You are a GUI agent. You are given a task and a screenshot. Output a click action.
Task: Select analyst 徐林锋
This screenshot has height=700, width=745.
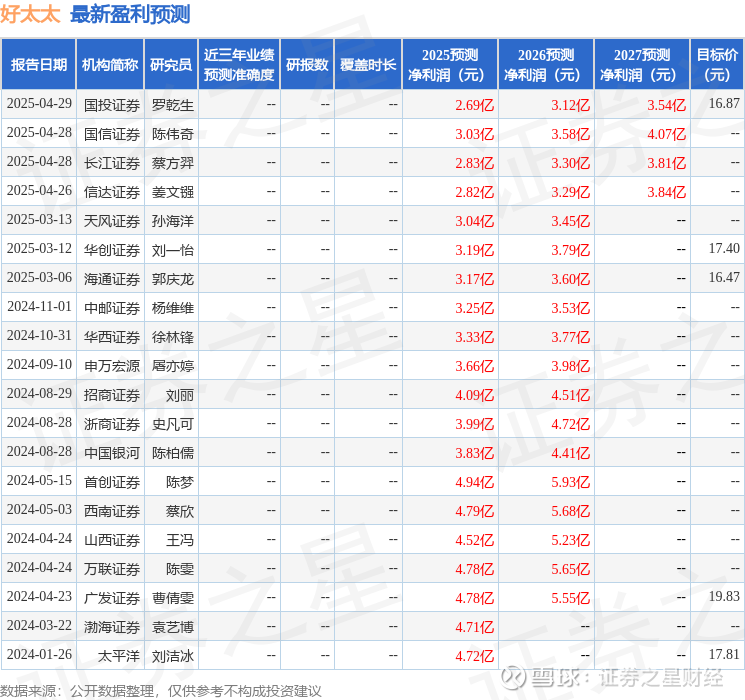coord(173,337)
